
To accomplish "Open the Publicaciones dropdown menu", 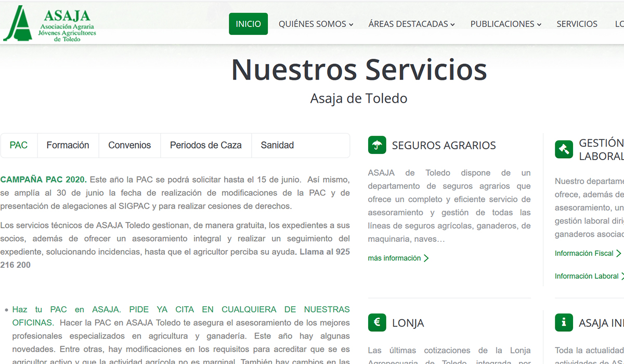I will pyautogui.click(x=505, y=24).
